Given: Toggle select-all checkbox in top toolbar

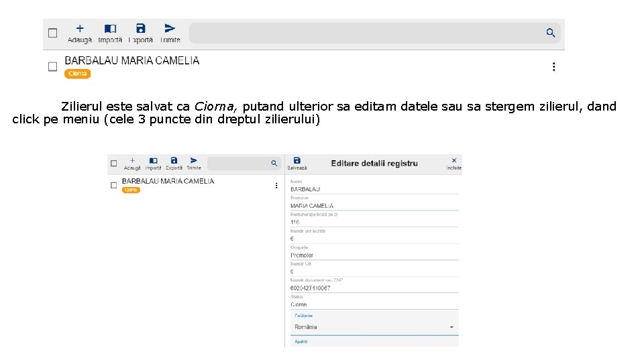Looking at the screenshot, I should click(52, 33).
